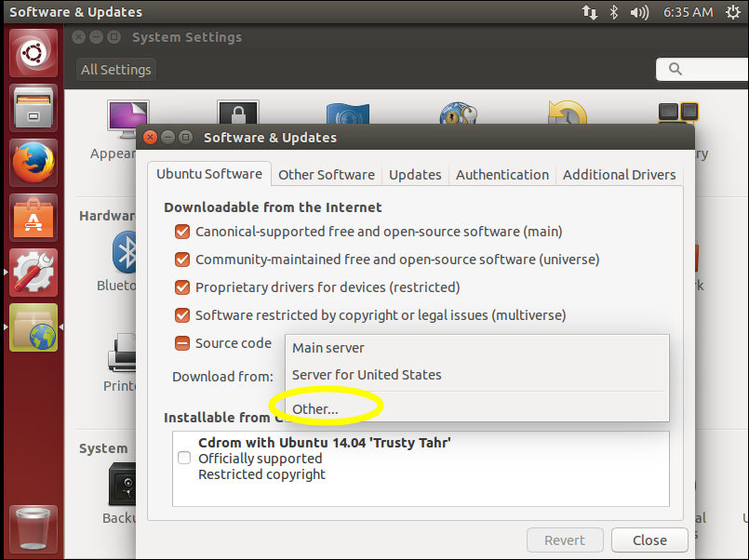Open Ubuntu Software Center launcher icon
The image size is (749, 560).
(33, 218)
